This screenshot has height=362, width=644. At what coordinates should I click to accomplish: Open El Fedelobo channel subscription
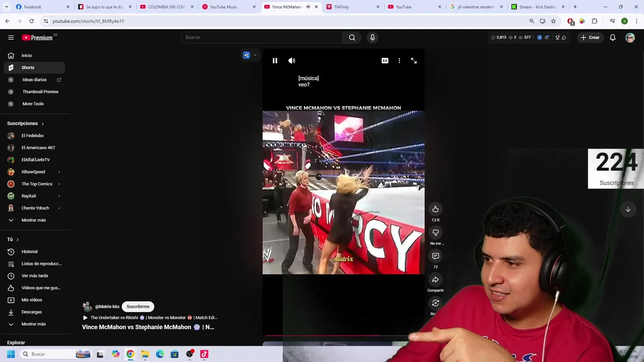click(x=34, y=135)
